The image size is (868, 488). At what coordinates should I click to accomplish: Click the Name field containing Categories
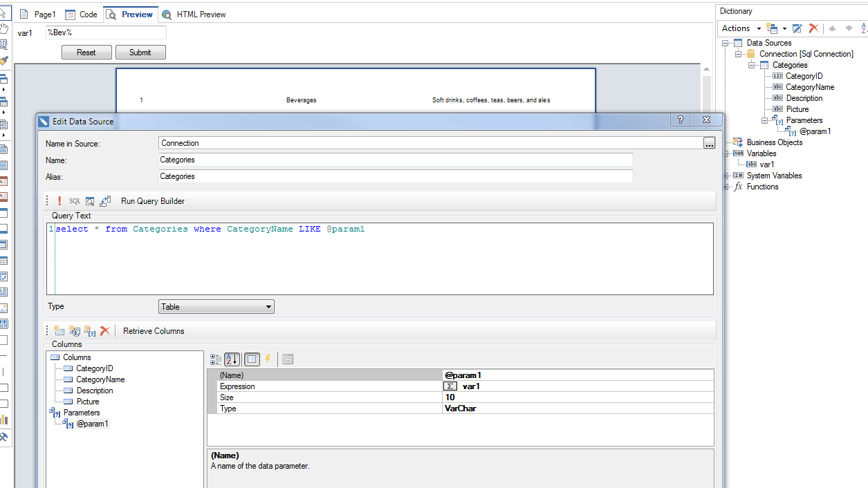[396, 160]
